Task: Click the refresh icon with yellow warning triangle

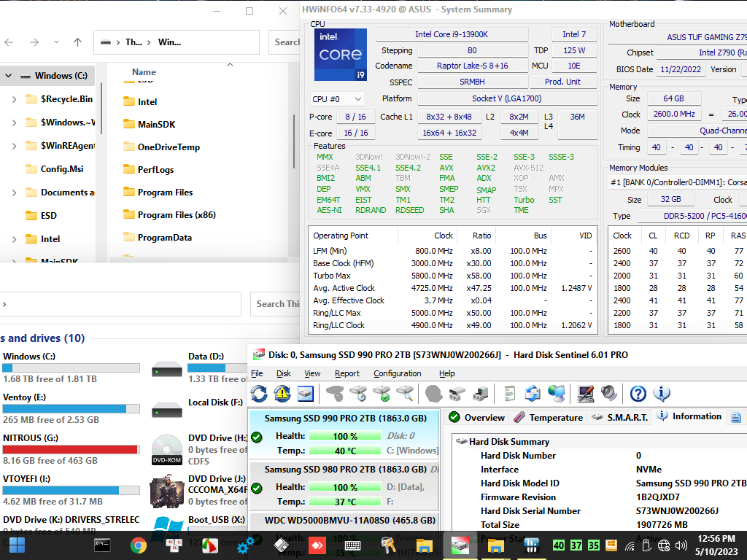Action: 282,394
